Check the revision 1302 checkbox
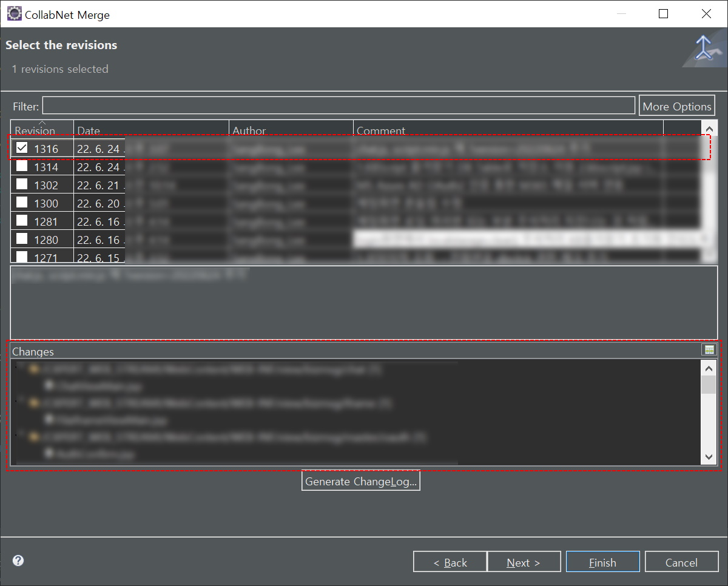This screenshot has height=586, width=728. [22, 184]
